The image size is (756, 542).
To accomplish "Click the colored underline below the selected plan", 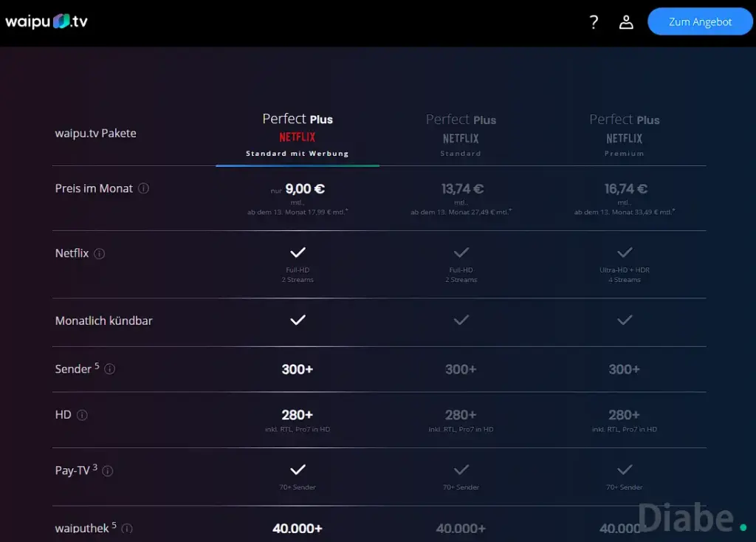I will click(x=298, y=166).
